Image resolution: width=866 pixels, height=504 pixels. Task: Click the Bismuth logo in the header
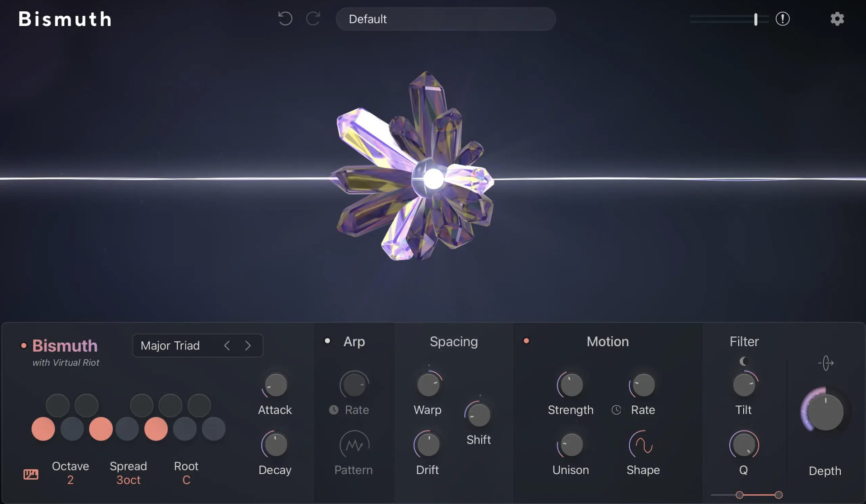click(65, 19)
